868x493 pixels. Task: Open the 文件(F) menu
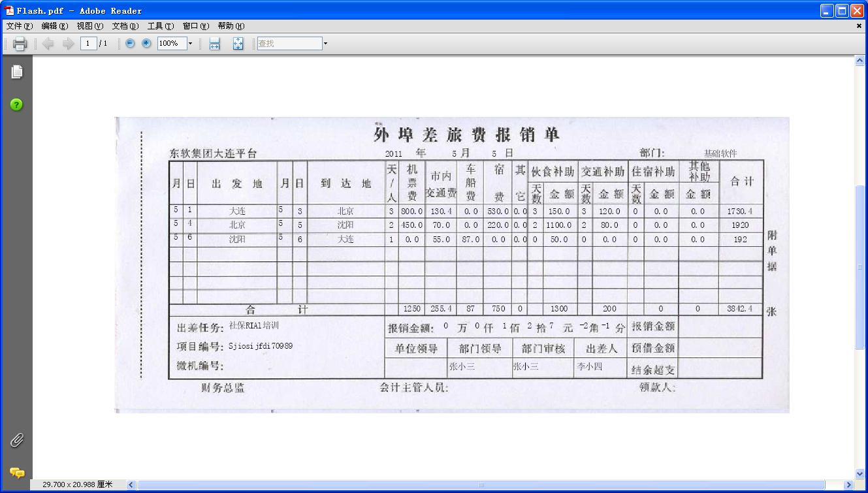coord(19,26)
